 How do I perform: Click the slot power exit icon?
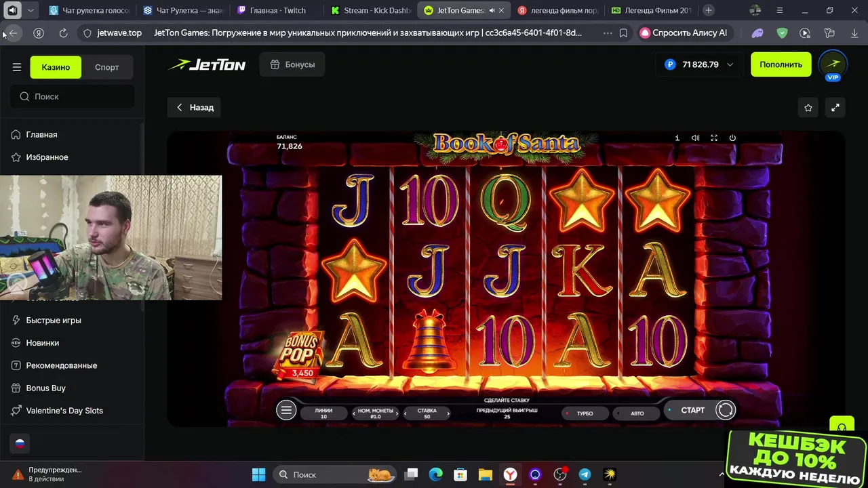(x=732, y=138)
